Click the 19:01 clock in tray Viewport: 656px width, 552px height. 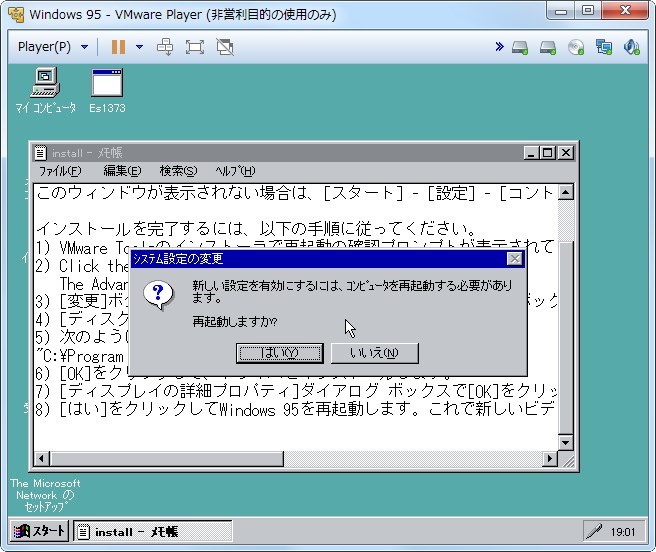pyautogui.click(x=623, y=532)
